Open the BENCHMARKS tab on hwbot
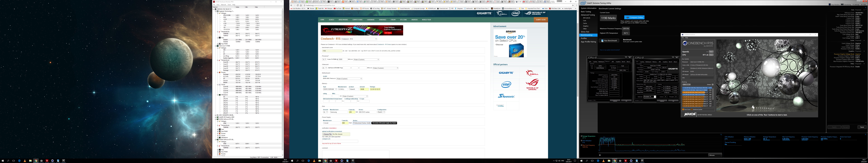The height and width of the screenshot is (163, 868). click(343, 20)
